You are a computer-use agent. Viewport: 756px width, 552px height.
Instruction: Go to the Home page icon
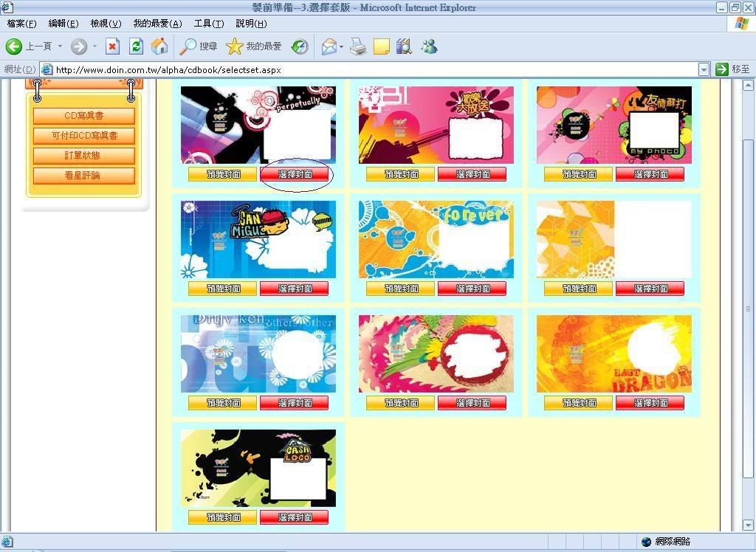pyautogui.click(x=159, y=46)
